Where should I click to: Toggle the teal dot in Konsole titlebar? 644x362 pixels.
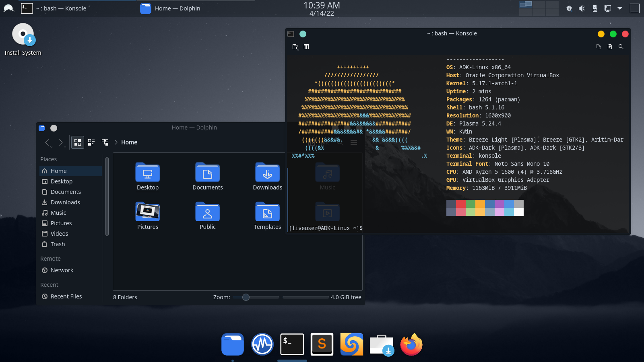303,34
